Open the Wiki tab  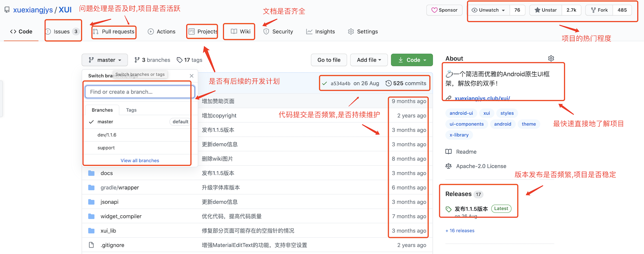click(240, 32)
